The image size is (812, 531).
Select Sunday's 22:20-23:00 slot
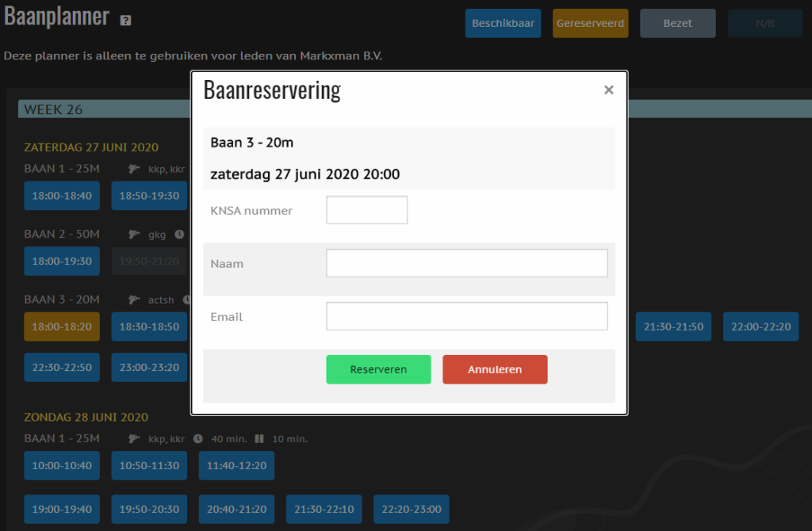[412, 510]
